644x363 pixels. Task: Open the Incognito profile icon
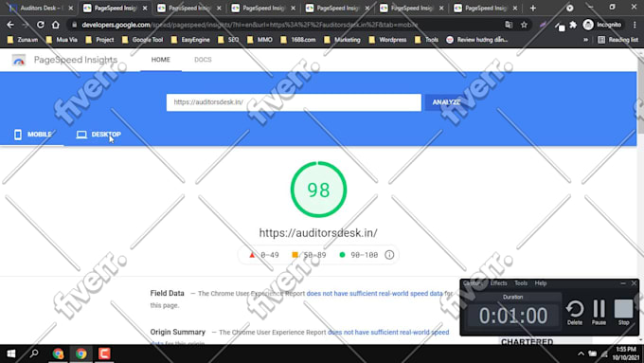602,25
